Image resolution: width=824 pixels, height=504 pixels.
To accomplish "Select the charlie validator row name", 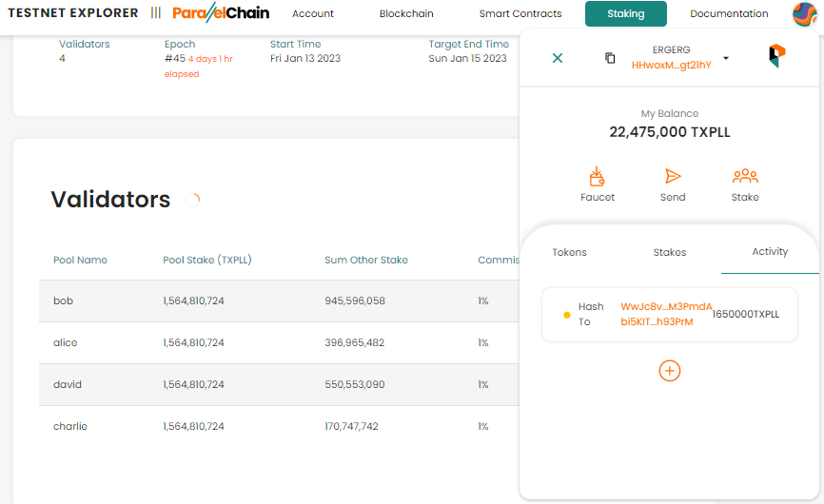I will tap(69, 426).
